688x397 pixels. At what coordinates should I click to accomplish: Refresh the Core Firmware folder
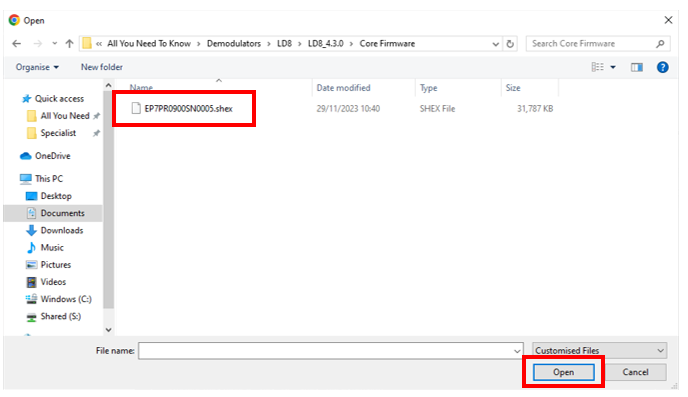pyautogui.click(x=510, y=44)
